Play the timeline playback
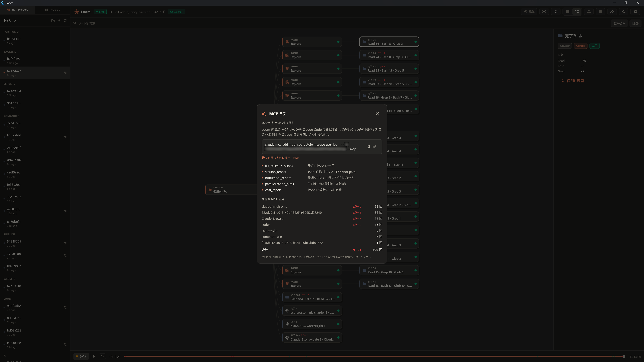The height and width of the screenshot is (362, 644). tap(94, 356)
